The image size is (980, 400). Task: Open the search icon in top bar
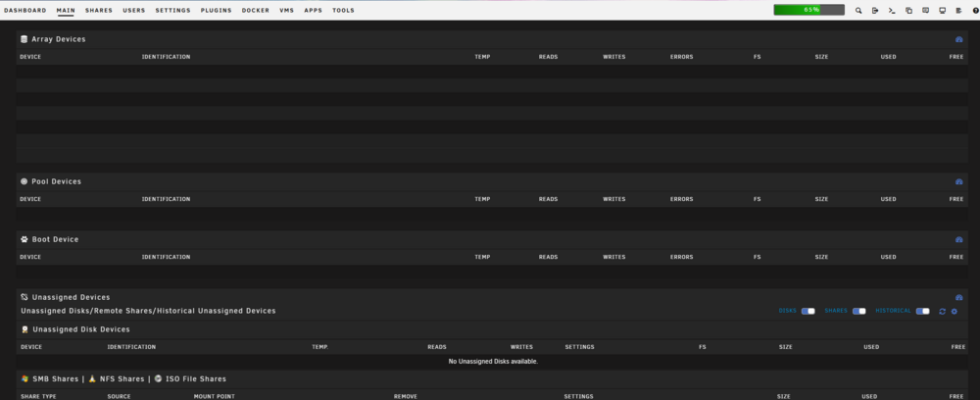click(858, 11)
